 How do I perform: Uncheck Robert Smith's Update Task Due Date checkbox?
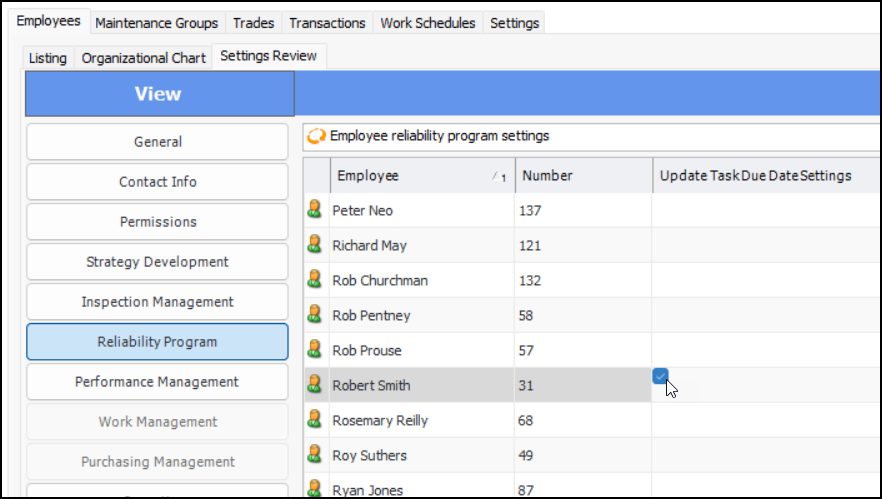[660, 376]
